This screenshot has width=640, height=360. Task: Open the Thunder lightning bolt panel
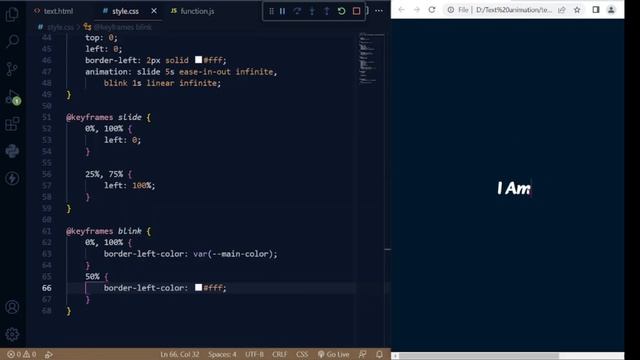(x=12, y=178)
